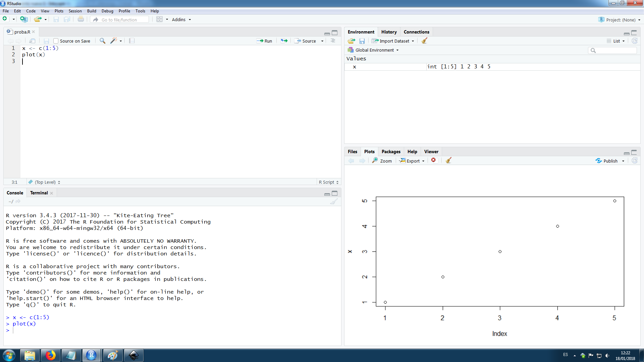
Task: Click the Save All icon in main toolbar
Action: [67, 19]
